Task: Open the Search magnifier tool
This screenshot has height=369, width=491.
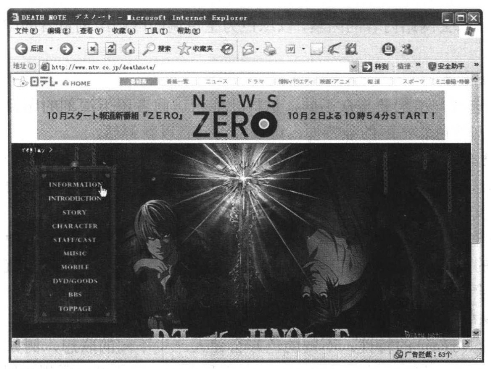Action: (157, 49)
